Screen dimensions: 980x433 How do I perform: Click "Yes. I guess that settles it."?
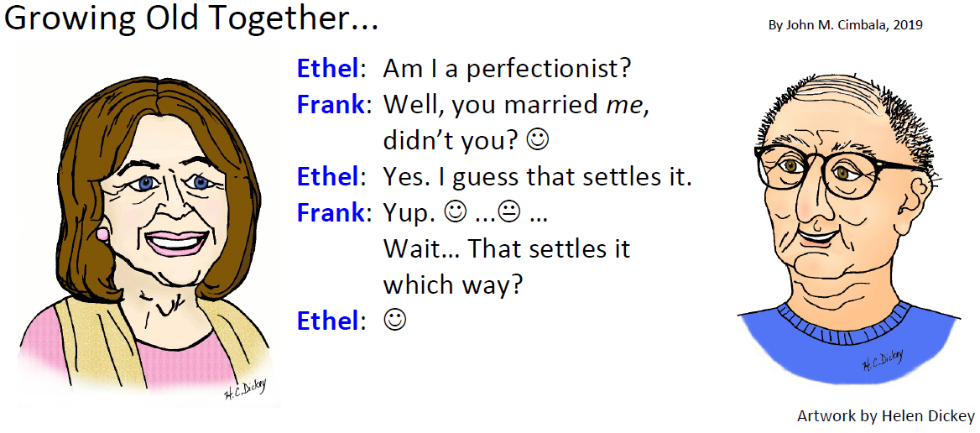[x=538, y=177]
